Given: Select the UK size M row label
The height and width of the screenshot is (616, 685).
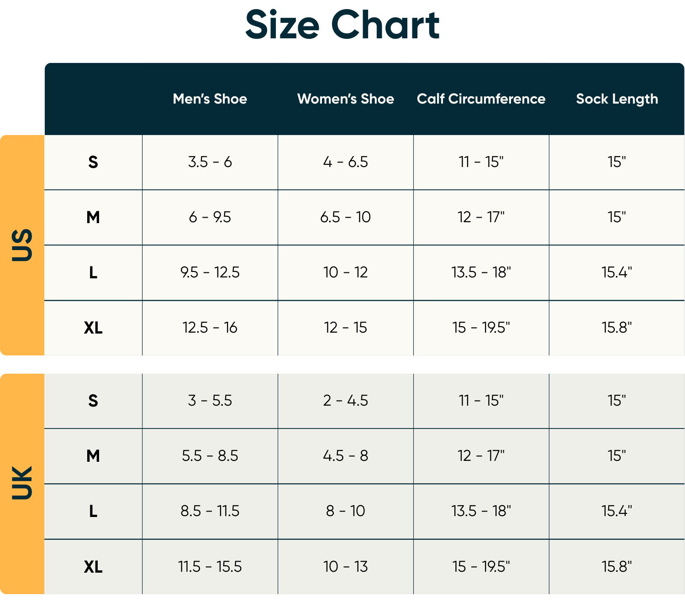Looking at the screenshot, I should pyautogui.click(x=93, y=456).
